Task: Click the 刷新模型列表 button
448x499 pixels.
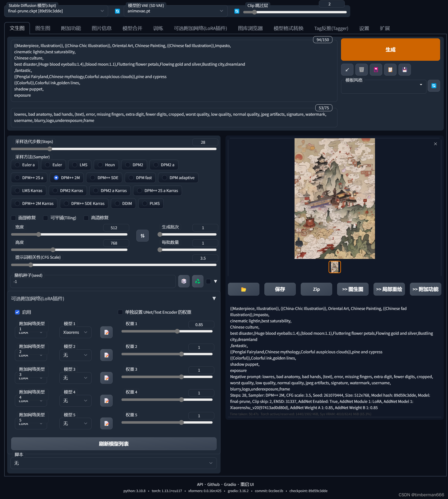Action: pos(114,444)
